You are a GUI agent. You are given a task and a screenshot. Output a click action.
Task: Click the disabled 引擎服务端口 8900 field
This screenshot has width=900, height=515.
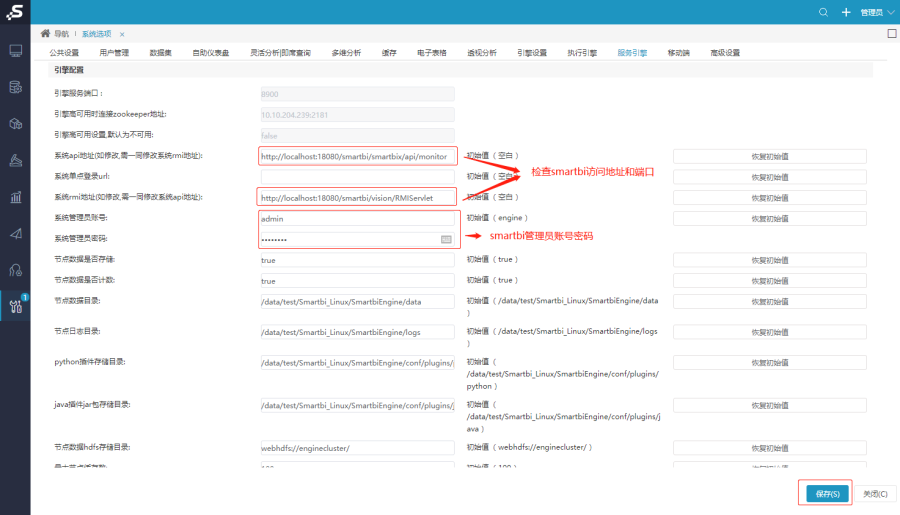coord(358,94)
